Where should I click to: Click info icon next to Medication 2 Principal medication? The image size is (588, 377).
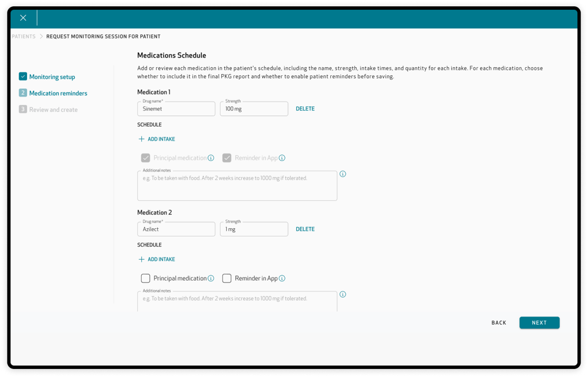coord(211,278)
